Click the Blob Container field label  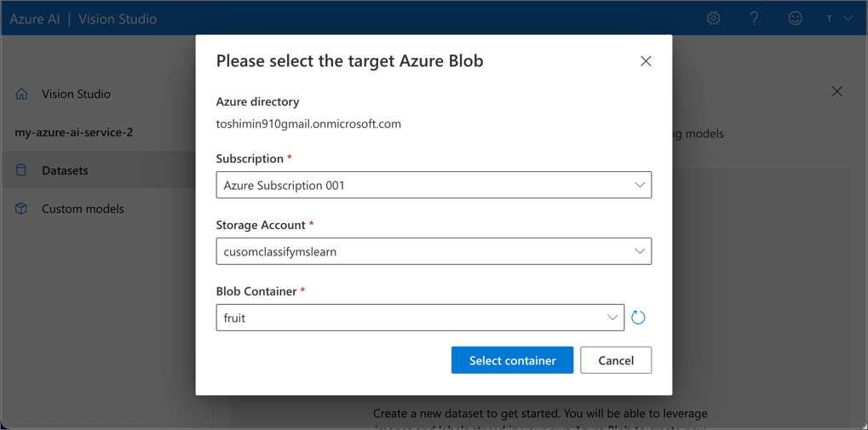(256, 291)
